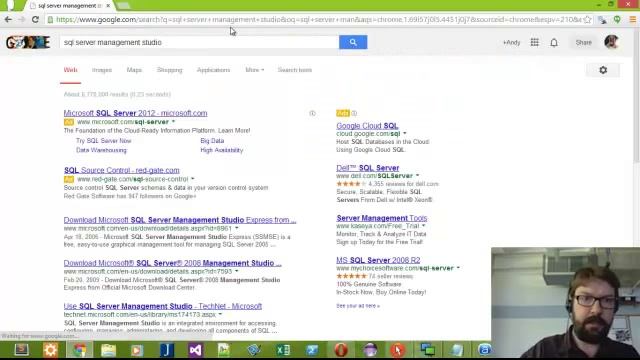Reload the page with refresh icon

click(x=36, y=19)
